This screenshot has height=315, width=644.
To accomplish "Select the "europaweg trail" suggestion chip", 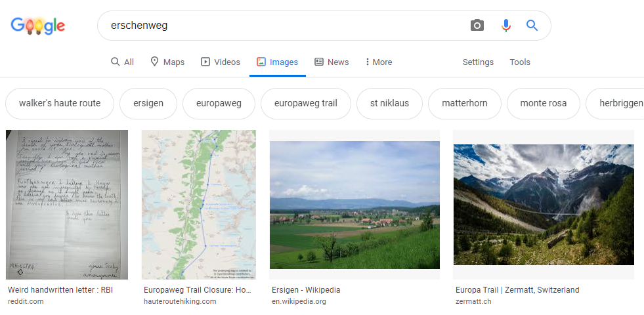I will [305, 104].
